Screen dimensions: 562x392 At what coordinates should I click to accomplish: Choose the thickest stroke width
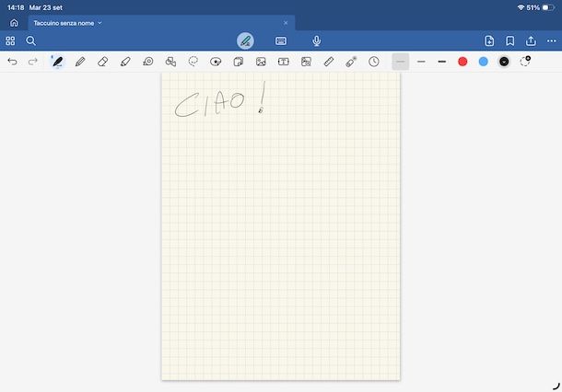pos(442,62)
